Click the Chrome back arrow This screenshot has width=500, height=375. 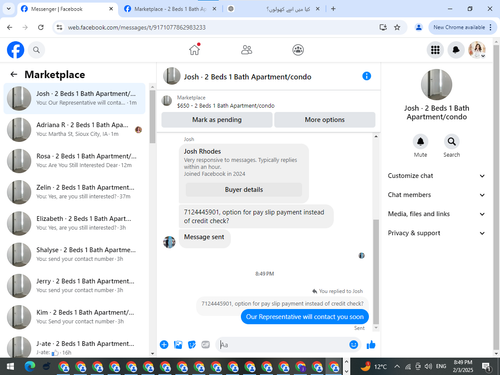10,27
